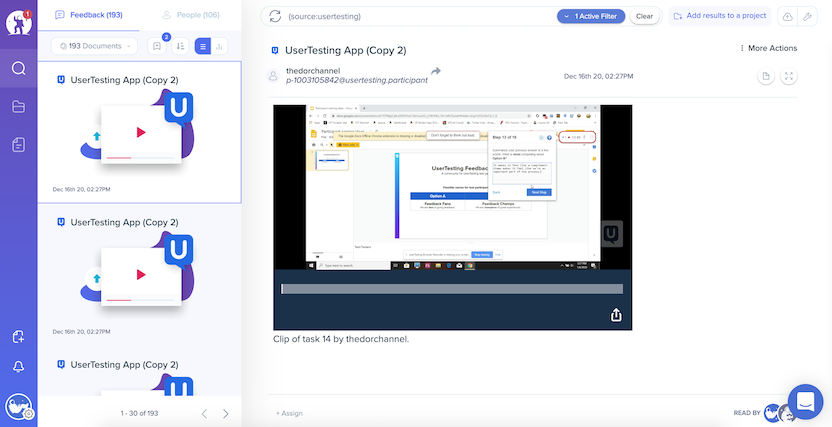Click the READ BY avatars
This screenshot has height=427, width=832.
point(779,412)
